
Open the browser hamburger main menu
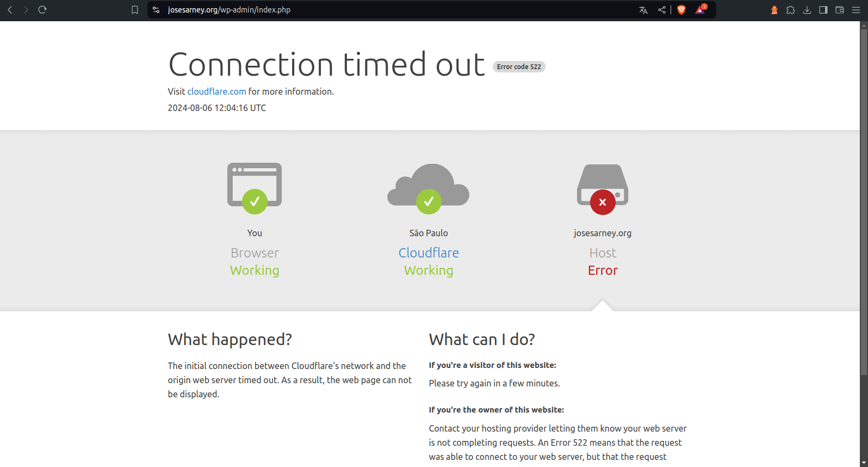pos(856,10)
